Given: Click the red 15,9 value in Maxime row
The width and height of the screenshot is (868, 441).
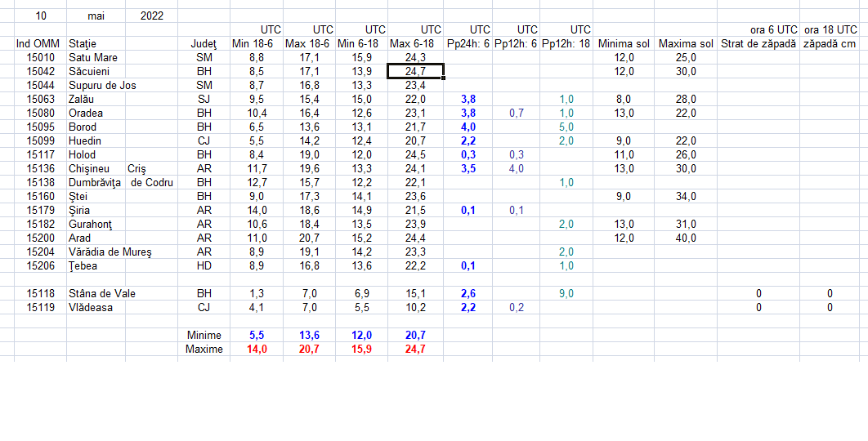Looking at the screenshot, I should [361, 350].
